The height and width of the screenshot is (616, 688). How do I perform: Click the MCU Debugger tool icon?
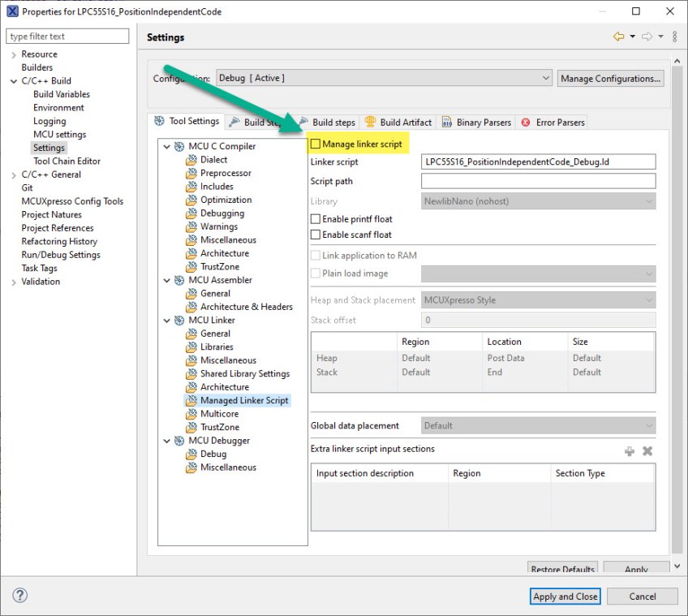click(x=179, y=441)
